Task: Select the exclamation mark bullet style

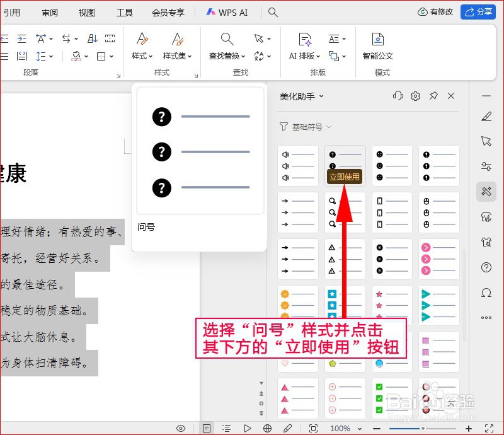Action: click(x=438, y=166)
